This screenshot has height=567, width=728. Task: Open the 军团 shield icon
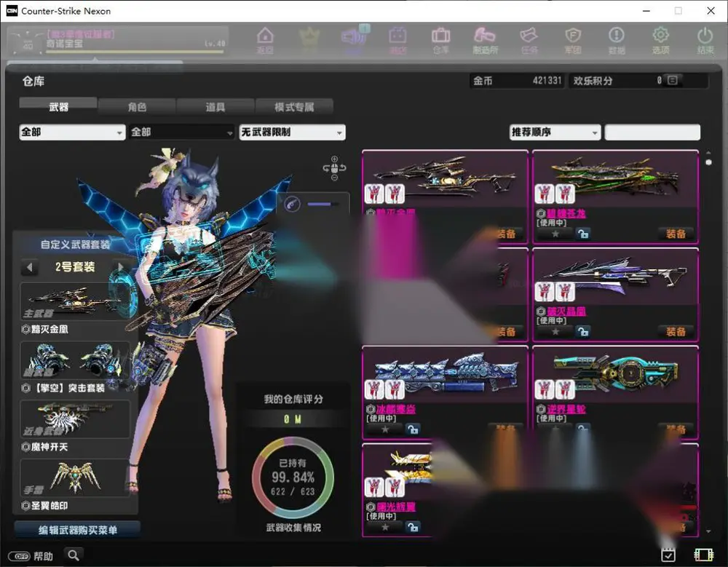coord(573,40)
